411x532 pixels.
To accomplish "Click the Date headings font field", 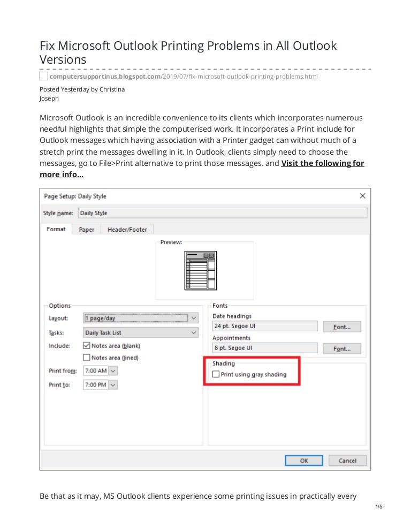I will [265, 326].
